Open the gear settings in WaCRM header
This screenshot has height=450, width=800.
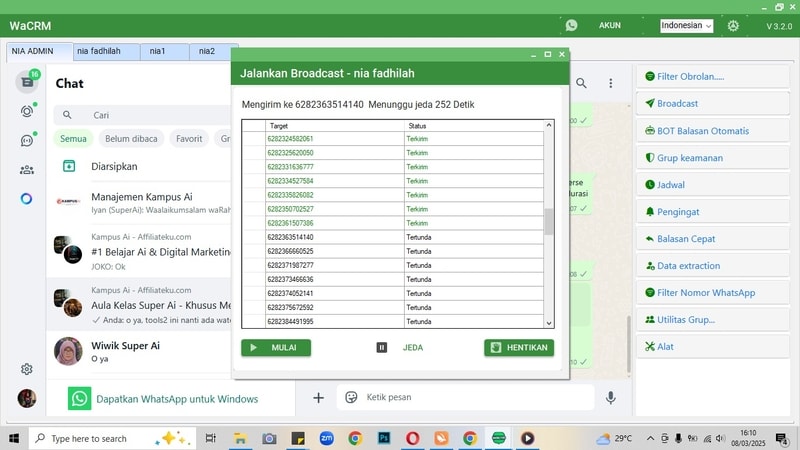click(733, 26)
